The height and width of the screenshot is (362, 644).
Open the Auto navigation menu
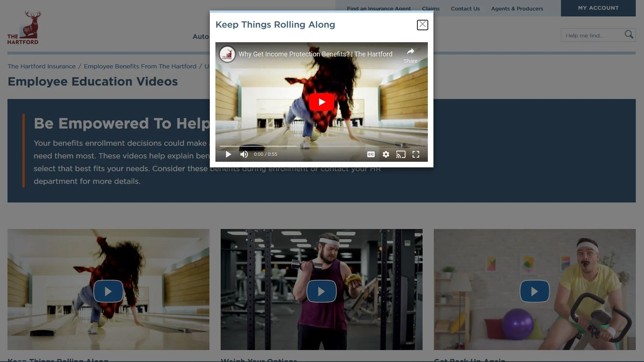201,37
